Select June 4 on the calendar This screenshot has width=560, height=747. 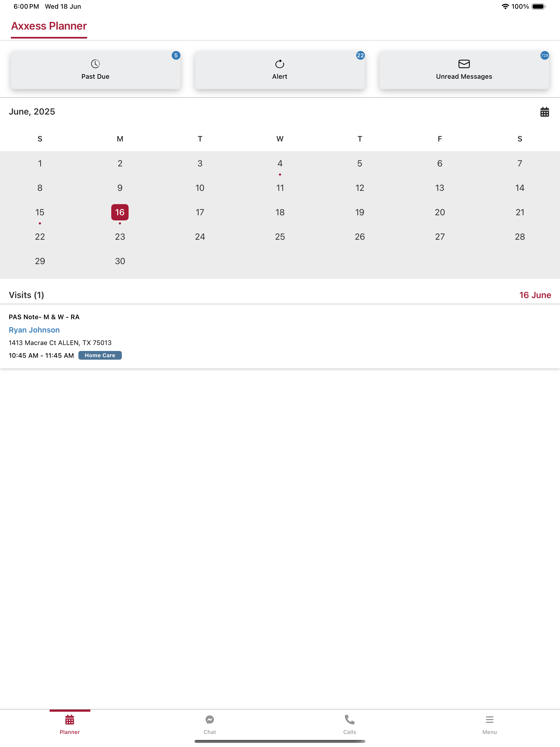(x=280, y=163)
